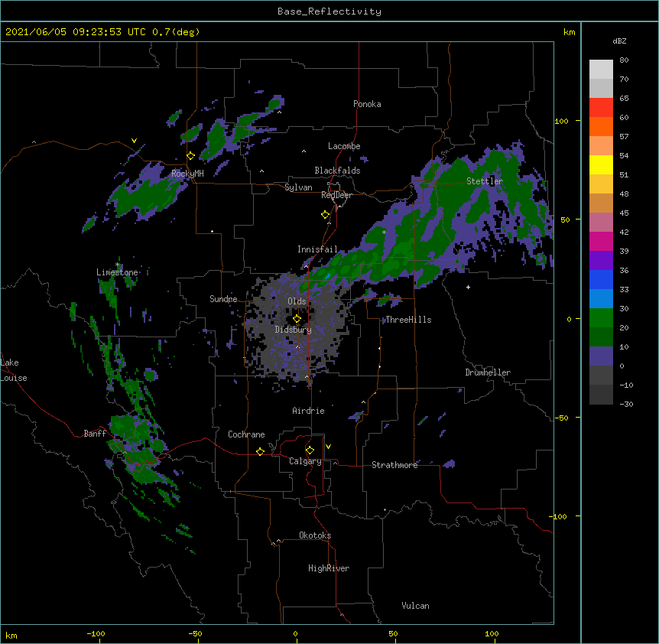Click the Blackfalds label

tap(337, 171)
